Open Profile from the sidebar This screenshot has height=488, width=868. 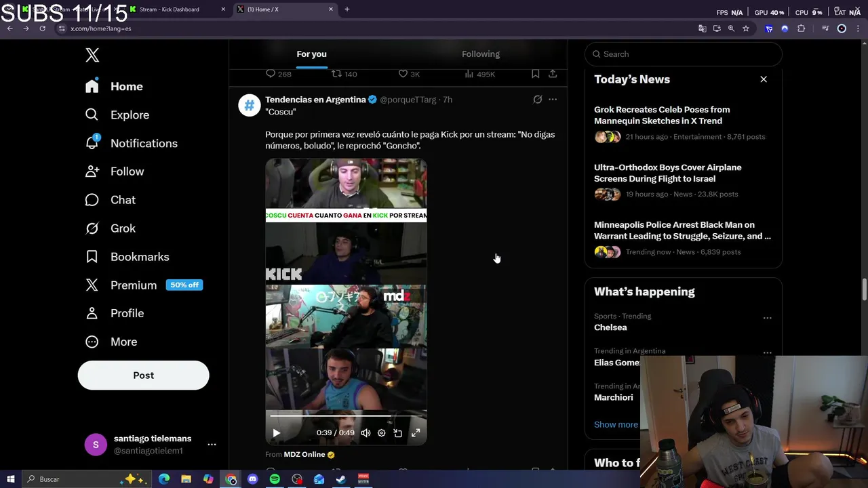point(115,313)
